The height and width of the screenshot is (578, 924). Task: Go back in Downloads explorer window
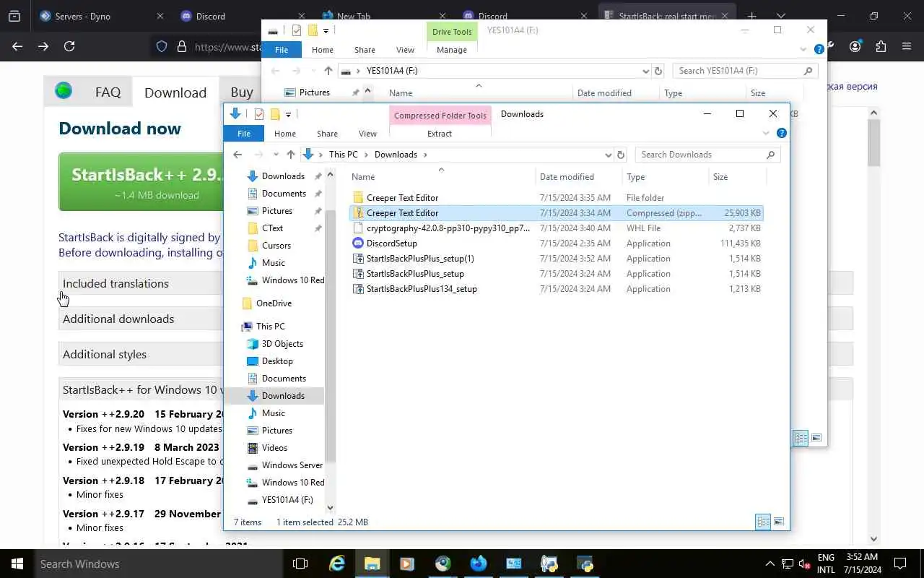pos(237,155)
